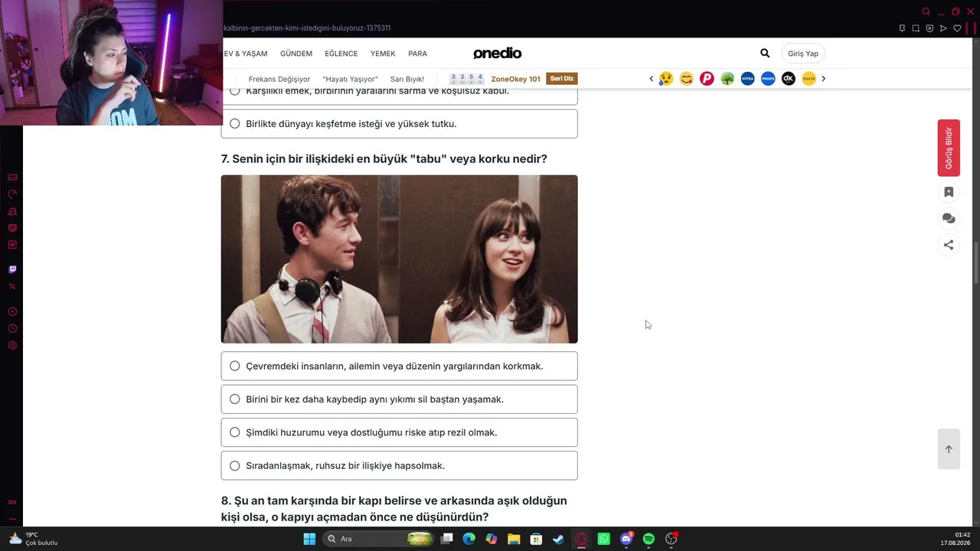This screenshot has width=980, height=551.
Task: Select 'Şimdiki huzurumu veya dostluğumu' option
Action: click(399, 432)
